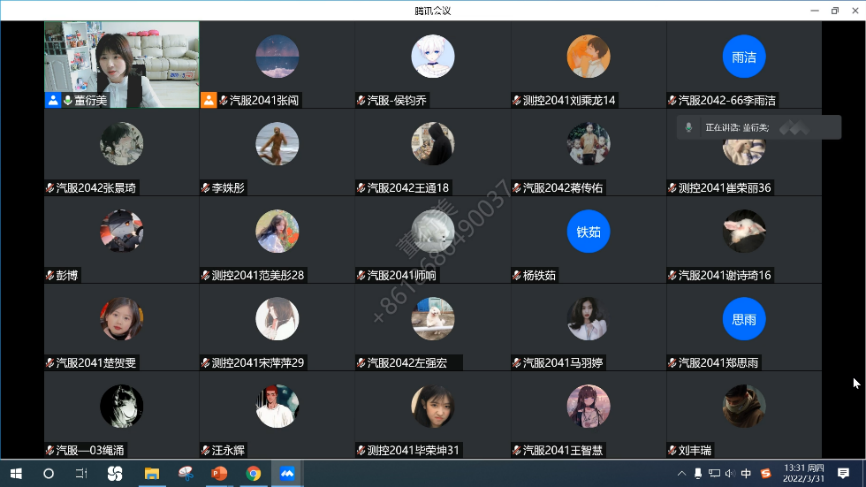Viewport: 866px width, 487px height.
Task: Select the blue 铁茹 avatar of 杨铁茹
Action: [588, 232]
